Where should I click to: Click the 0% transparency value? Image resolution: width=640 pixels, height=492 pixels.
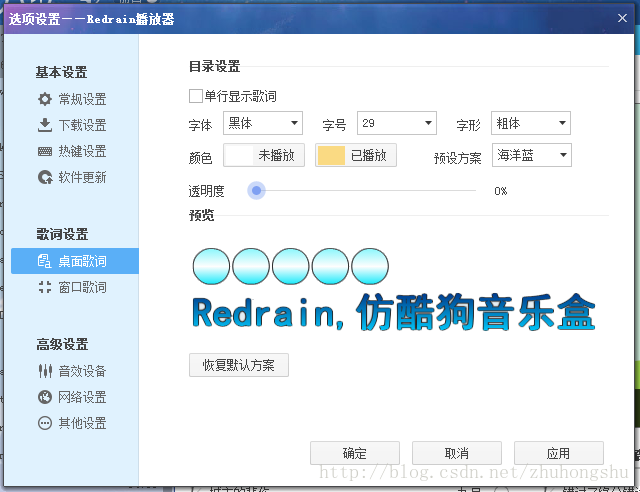[x=500, y=191]
